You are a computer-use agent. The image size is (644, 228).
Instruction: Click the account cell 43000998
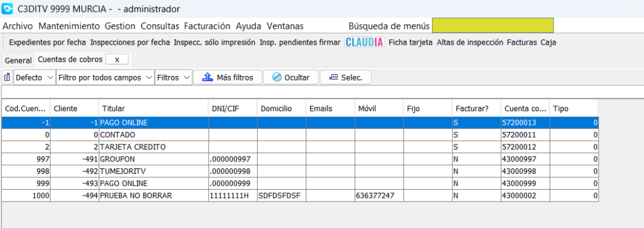(525, 171)
